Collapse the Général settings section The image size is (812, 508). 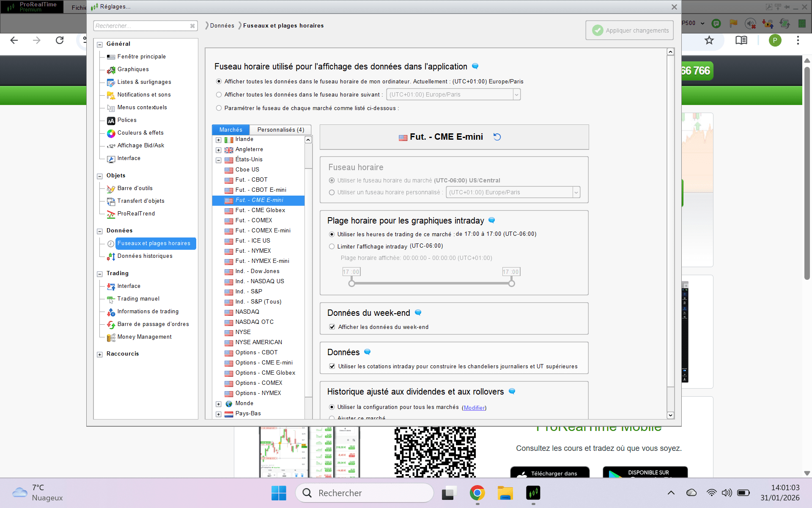pyautogui.click(x=100, y=44)
